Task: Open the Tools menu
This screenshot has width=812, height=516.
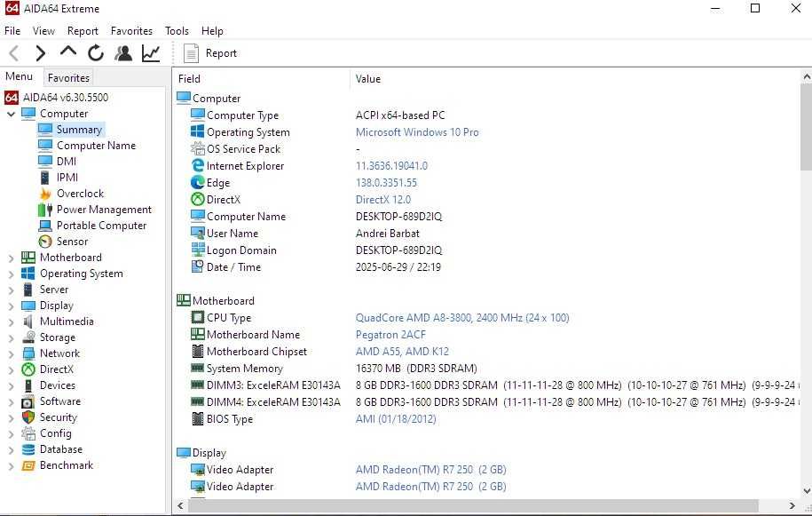Action: pos(177,30)
